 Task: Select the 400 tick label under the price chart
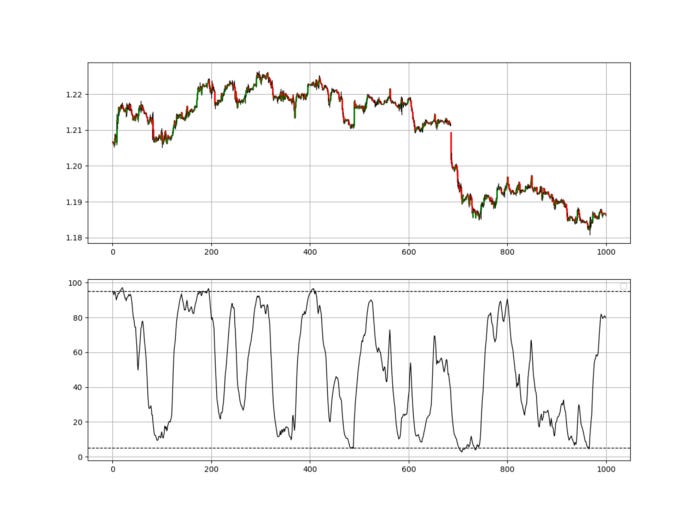point(310,252)
